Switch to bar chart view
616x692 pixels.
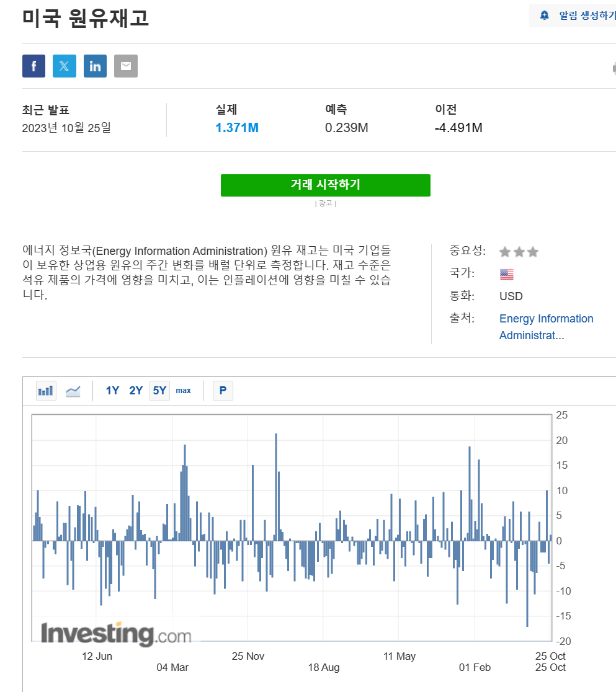tap(46, 391)
